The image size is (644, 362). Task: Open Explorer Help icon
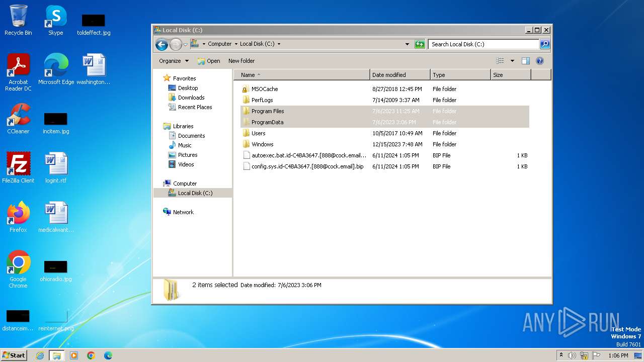coord(540,61)
